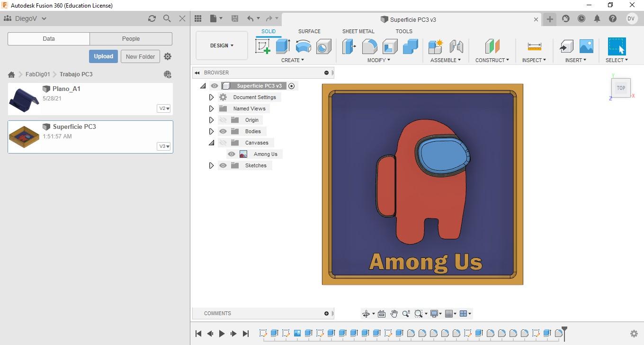Switch to the People tab

click(131, 39)
